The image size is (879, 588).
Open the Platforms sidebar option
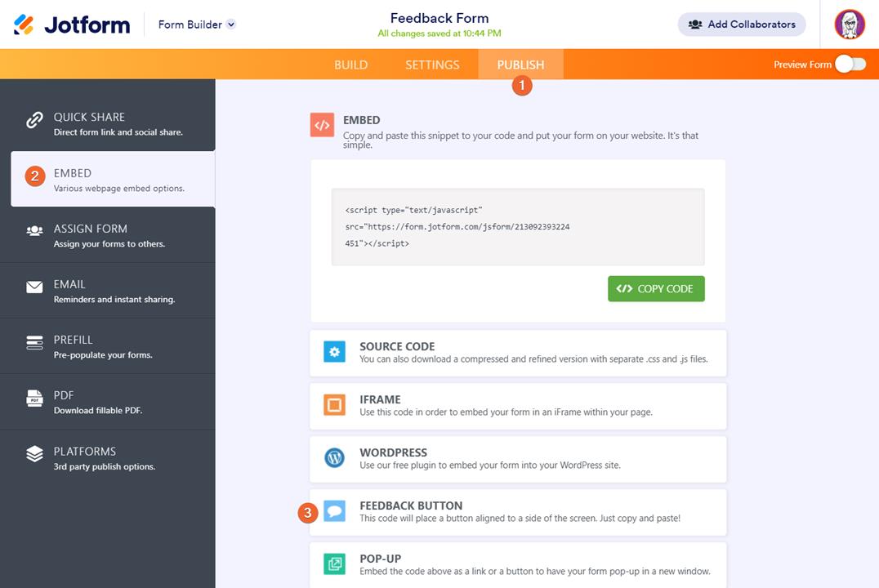click(108, 458)
